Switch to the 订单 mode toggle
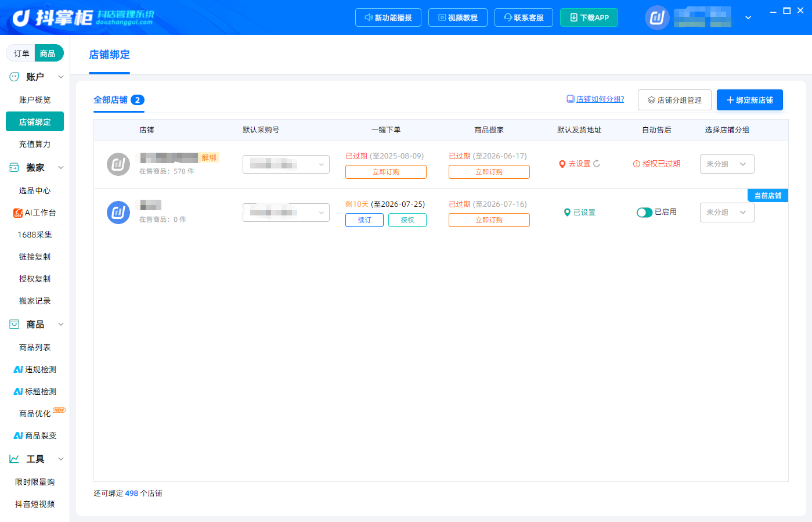Screen dimensions: 812x522 pos(21,53)
